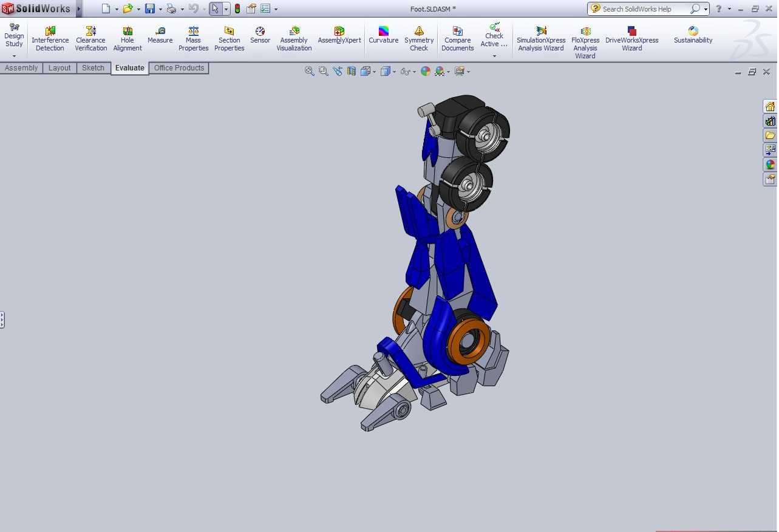Expand help search dropdown arrow
This screenshot has height=532, width=779.
[706, 9]
